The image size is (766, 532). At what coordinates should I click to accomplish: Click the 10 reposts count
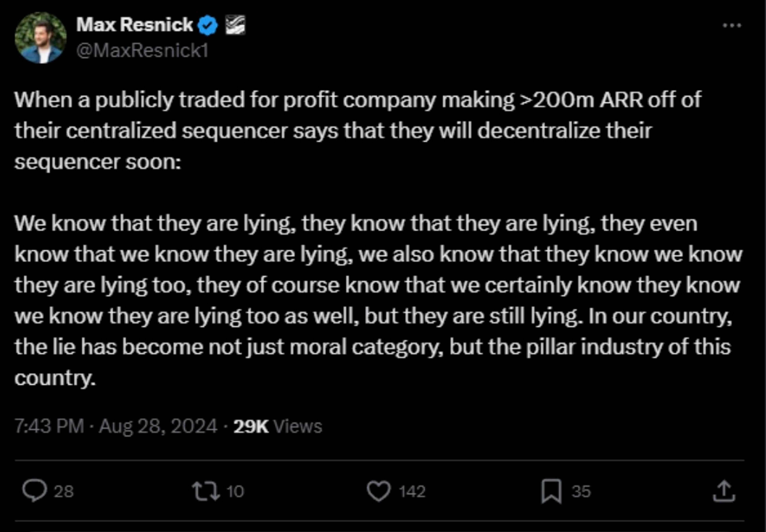(x=235, y=491)
